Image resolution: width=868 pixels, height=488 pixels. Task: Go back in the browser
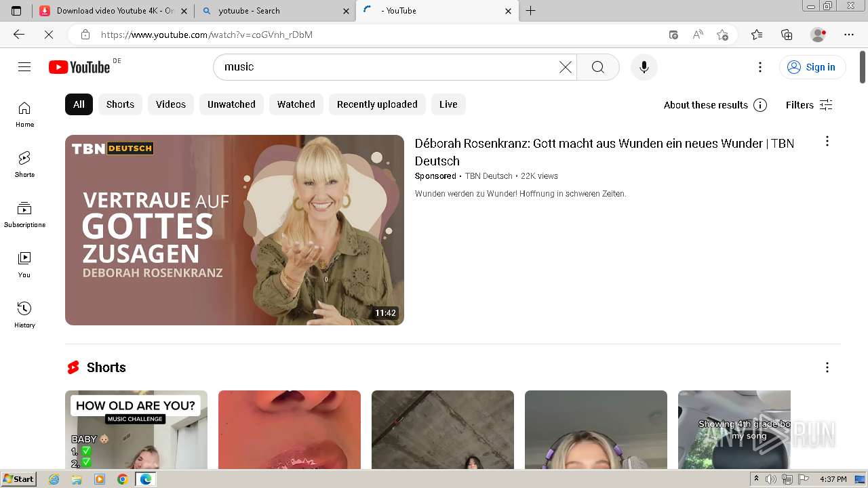coord(18,35)
